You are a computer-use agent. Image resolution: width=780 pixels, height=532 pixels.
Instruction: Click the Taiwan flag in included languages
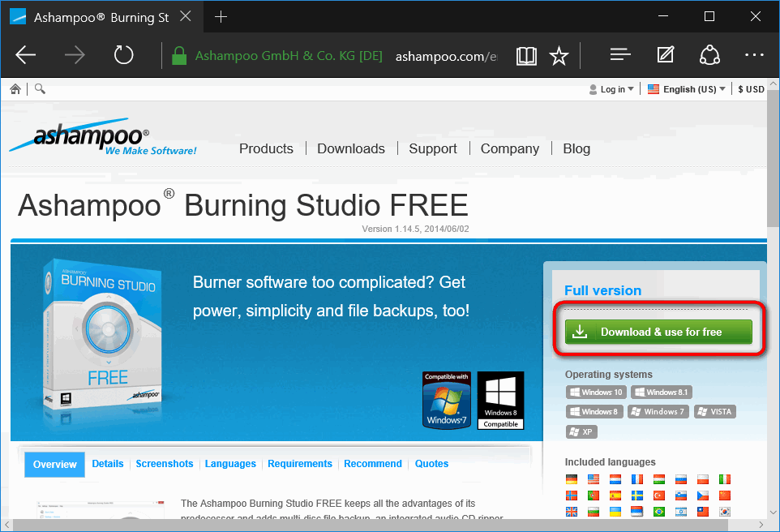point(702,512)
